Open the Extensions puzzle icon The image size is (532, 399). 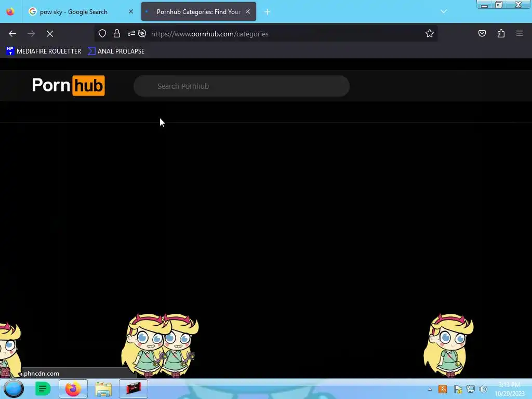501,33
